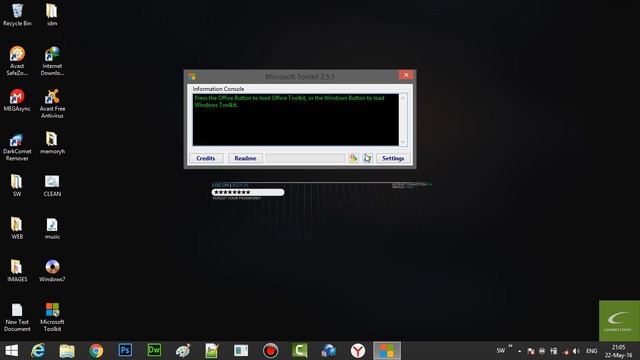Launch Camtasia from taskbar
640x360 pixels.
pyautogui.click(x=299, y=351)
